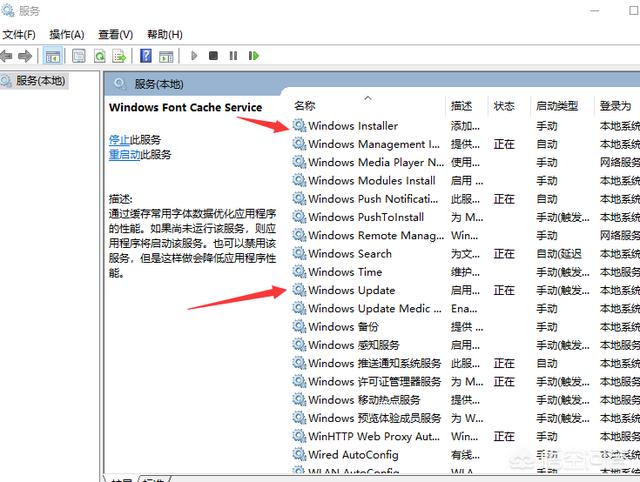Select the Windows Update service name
Viewport: 640px width, 482px height.
[352, 290]
